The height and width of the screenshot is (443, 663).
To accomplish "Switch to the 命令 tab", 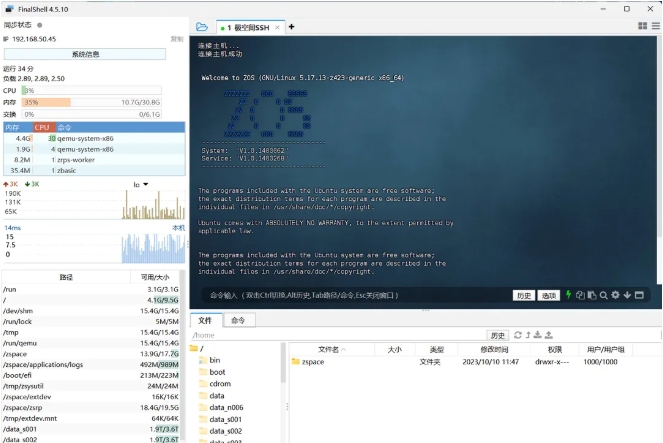I will (238, 320).
